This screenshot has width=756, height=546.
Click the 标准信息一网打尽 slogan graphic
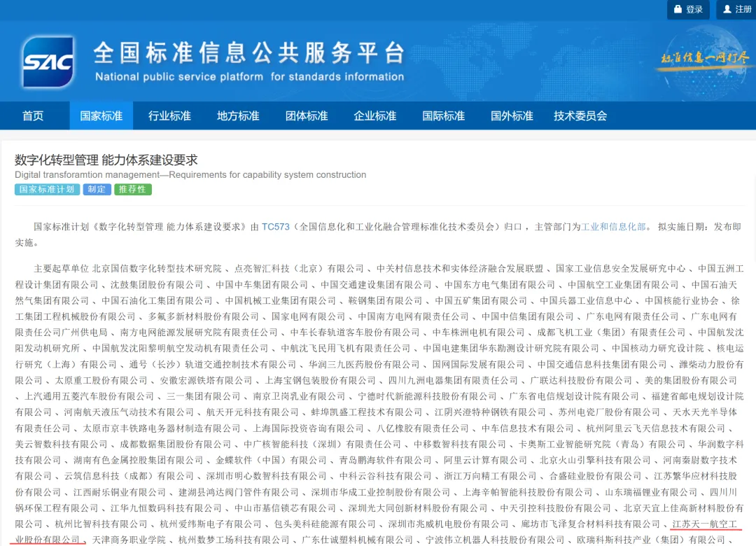tap(704, 59)
